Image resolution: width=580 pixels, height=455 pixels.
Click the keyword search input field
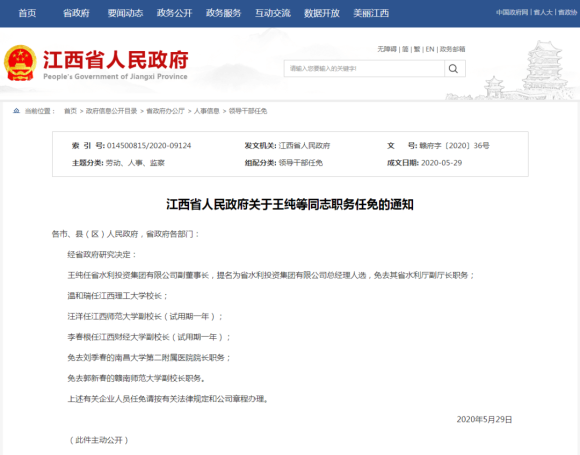click(364, 68)
